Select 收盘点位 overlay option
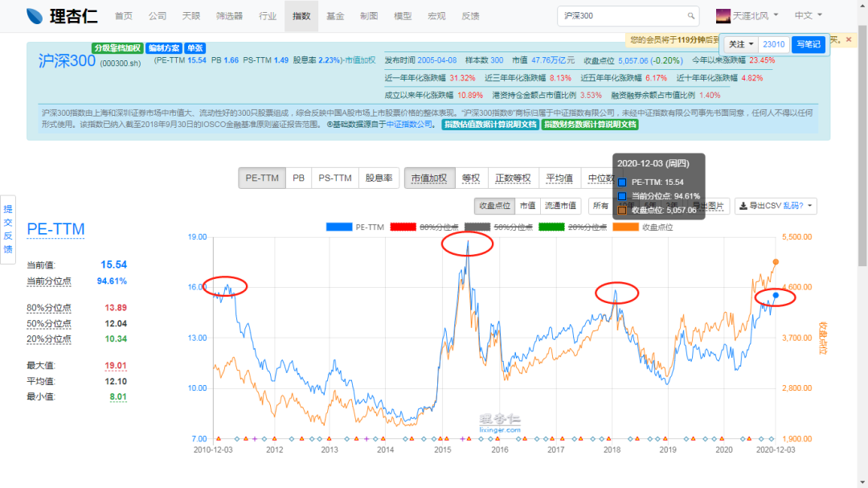The width and height of the screenshot is (868, 488). [494, 206]
